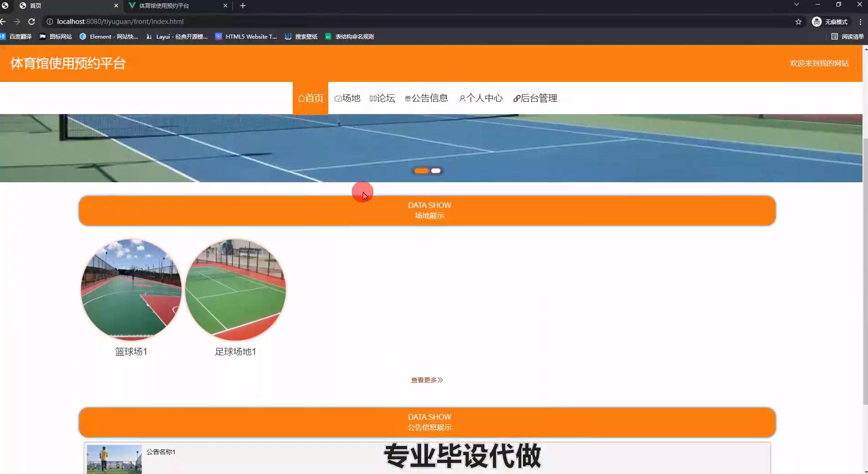Switch to the 体育馆使用预约平台 browser tab
868x474 pixels.
pyautogui.click(x=178, y=5)
